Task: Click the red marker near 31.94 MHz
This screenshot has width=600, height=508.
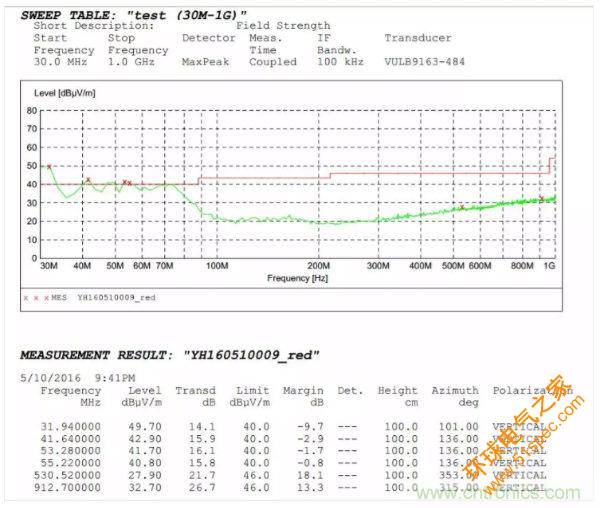Action: 49,166
